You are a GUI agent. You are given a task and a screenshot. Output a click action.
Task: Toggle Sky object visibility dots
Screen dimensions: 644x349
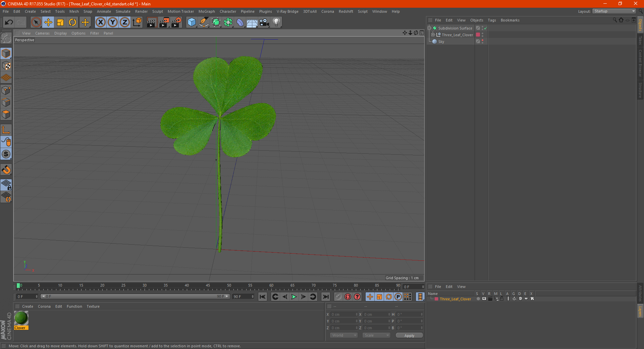pyautogui.click(x=482, y=41)
